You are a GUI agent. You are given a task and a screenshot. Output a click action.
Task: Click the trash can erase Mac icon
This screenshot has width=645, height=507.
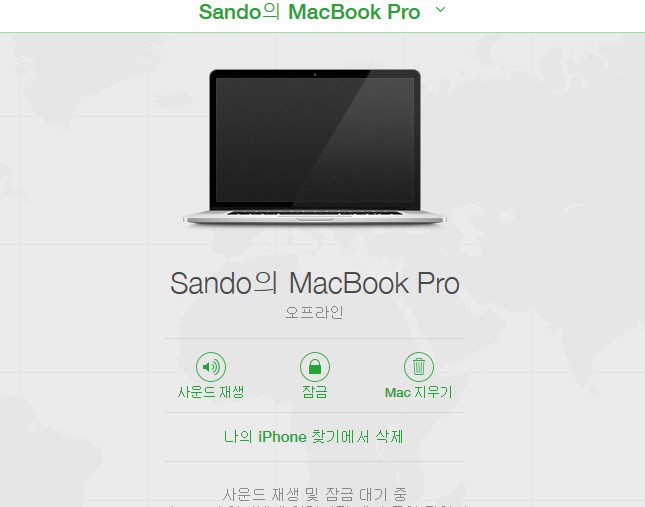point(419,366)
